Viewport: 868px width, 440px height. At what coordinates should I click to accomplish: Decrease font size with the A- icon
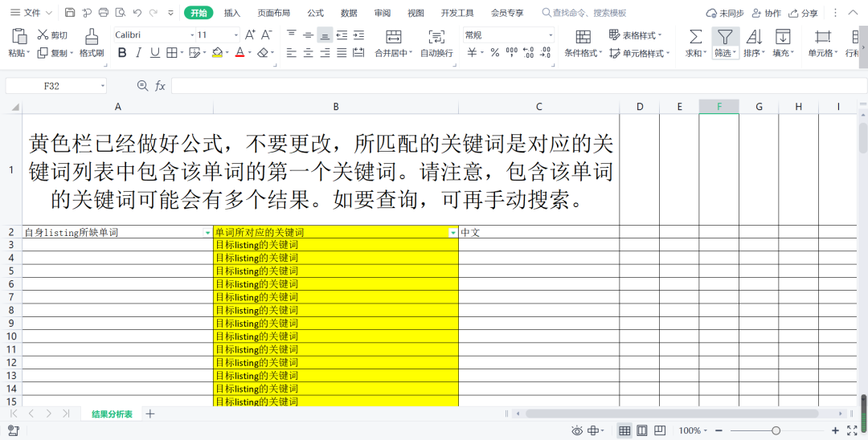pyautogui.click(x=266, y=35)
